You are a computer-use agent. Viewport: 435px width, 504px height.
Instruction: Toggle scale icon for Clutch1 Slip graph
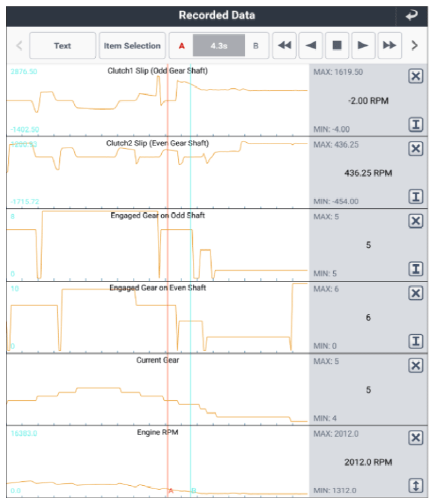point(415,125)
